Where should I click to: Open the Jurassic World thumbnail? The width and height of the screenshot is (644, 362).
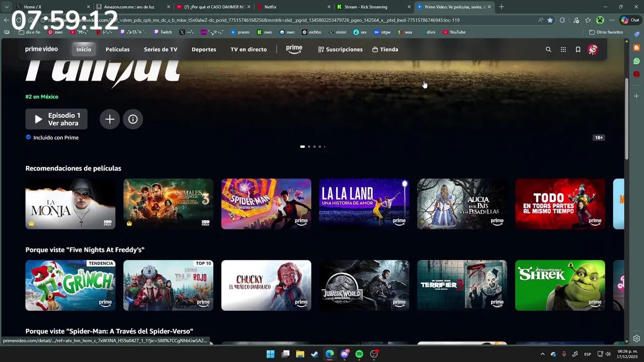point(364,286)
